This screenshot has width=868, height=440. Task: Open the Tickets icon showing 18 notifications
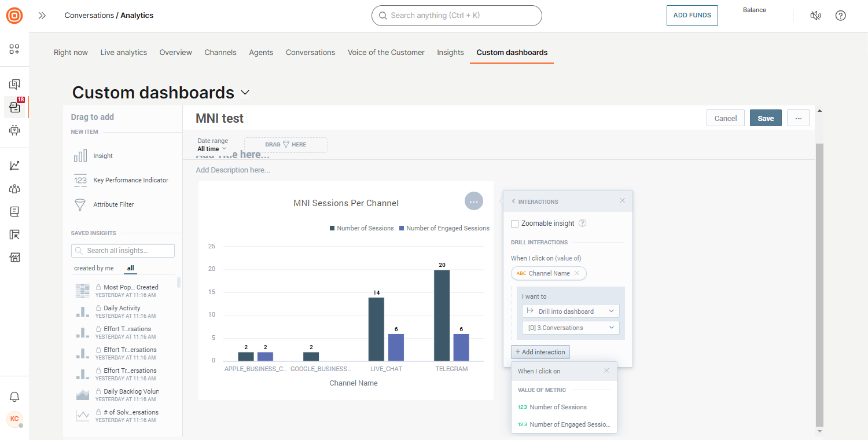tap(14, 107)
